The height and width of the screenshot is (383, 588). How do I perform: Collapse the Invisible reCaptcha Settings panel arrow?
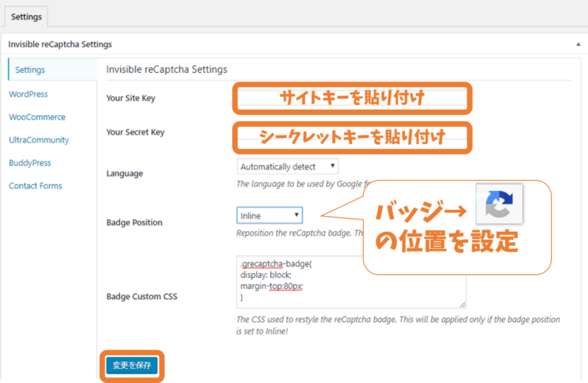click(x=578, y=44)
